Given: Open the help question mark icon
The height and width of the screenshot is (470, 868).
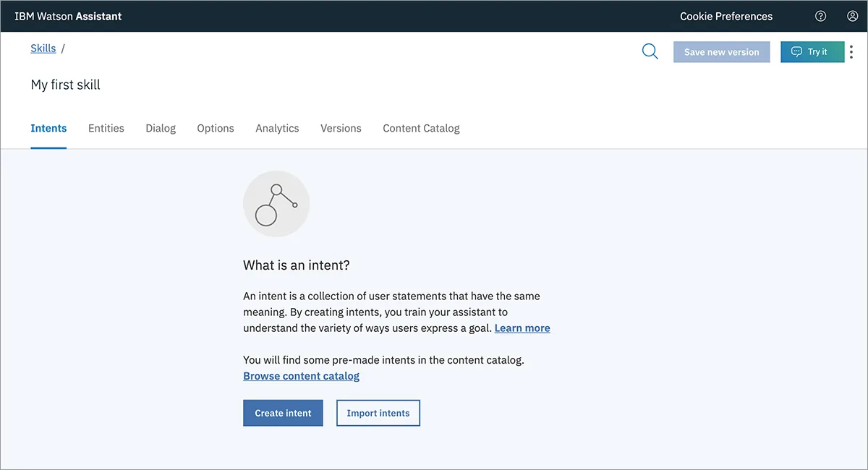Looking at the screenshot, I should [820, 16].
